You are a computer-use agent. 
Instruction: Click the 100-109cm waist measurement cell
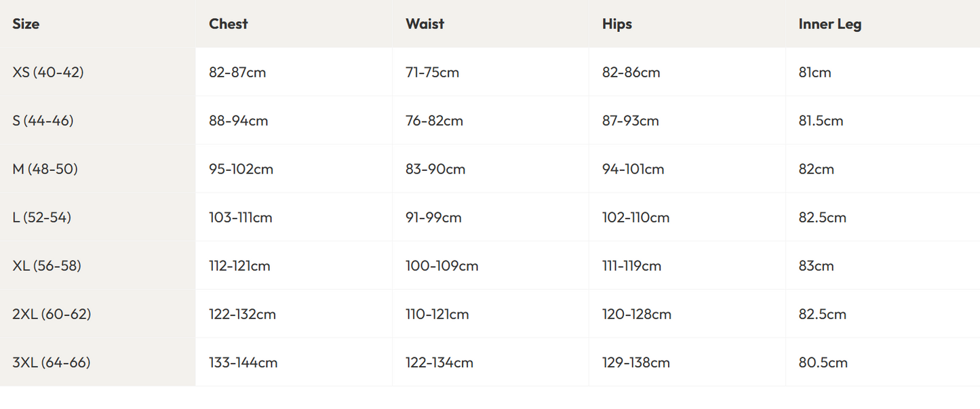(x=442, y=266)
